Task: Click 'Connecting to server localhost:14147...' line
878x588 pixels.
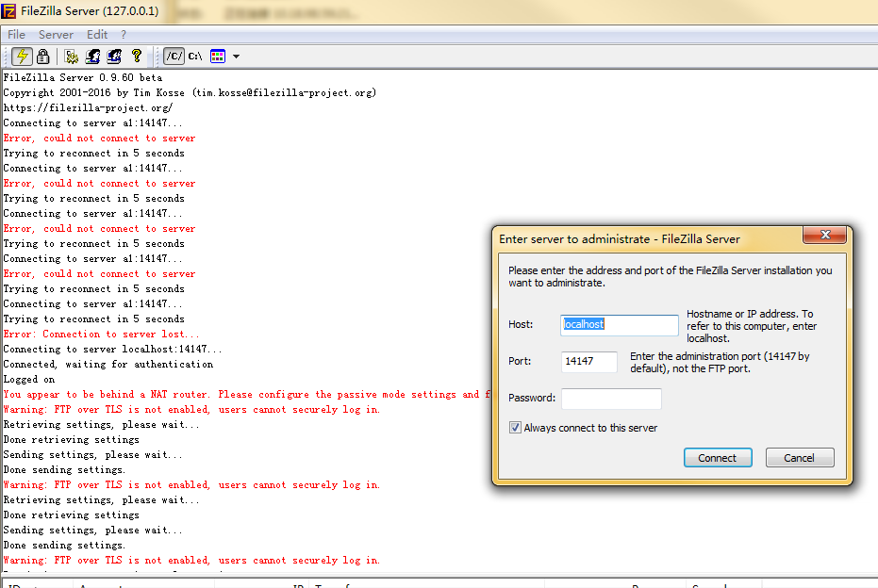Action: 112,349
